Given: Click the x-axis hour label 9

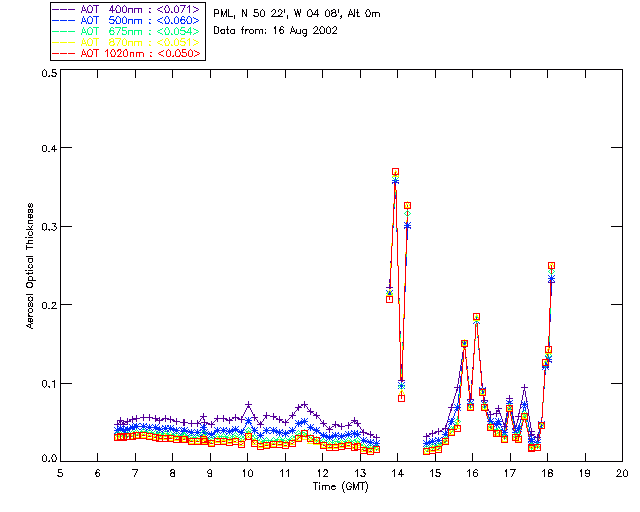Looking at the screenshot, I should [210, 473].
